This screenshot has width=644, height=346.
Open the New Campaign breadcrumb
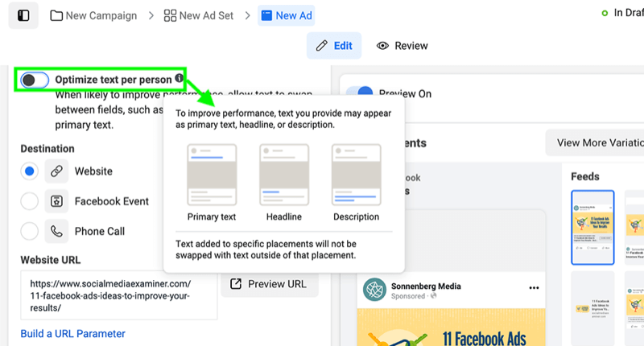(93, 15)
